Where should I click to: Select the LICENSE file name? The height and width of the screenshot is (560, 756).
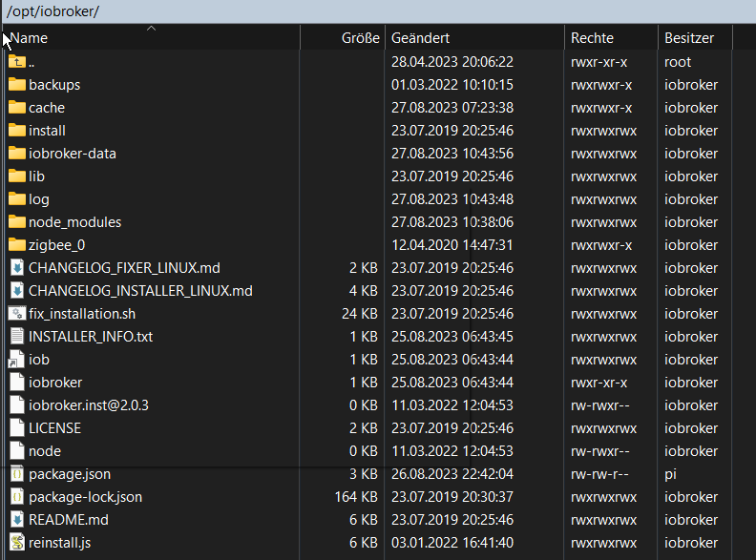[x=55, y=428]
